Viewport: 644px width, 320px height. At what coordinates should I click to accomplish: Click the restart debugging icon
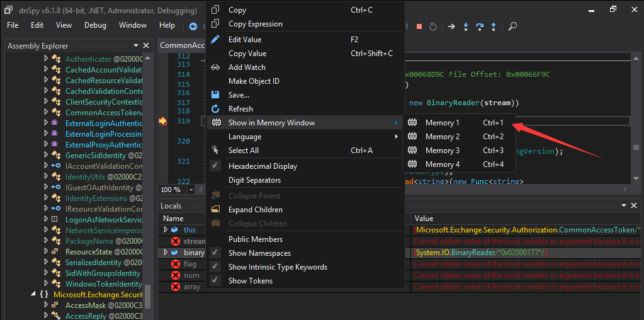(x=433, y=26)
